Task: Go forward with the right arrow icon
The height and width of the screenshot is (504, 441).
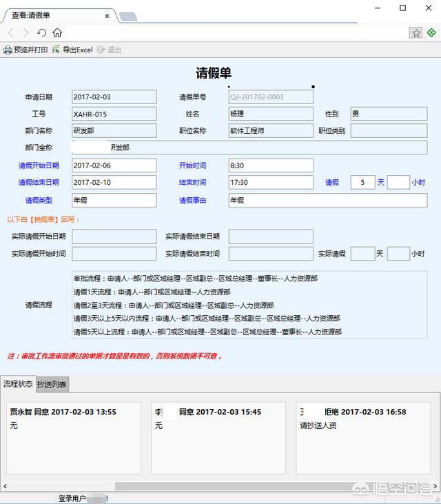Action: (26, 33)
